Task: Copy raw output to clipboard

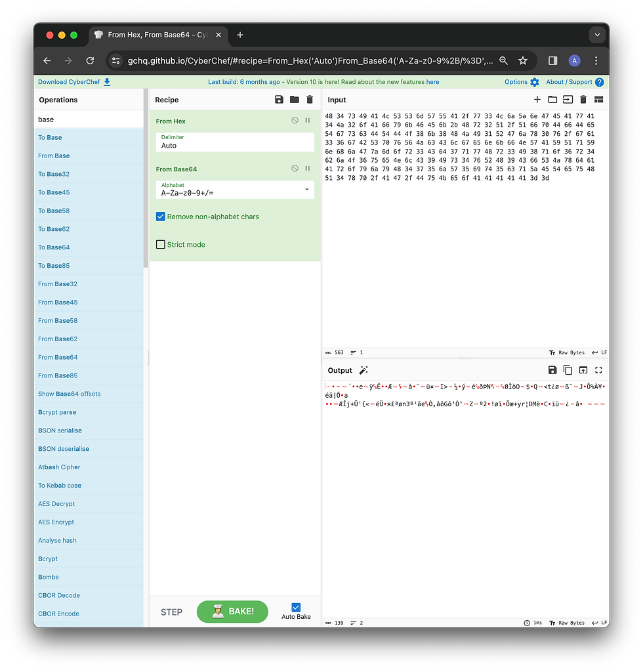Action: pyautogui.click(x=568, y=370)
